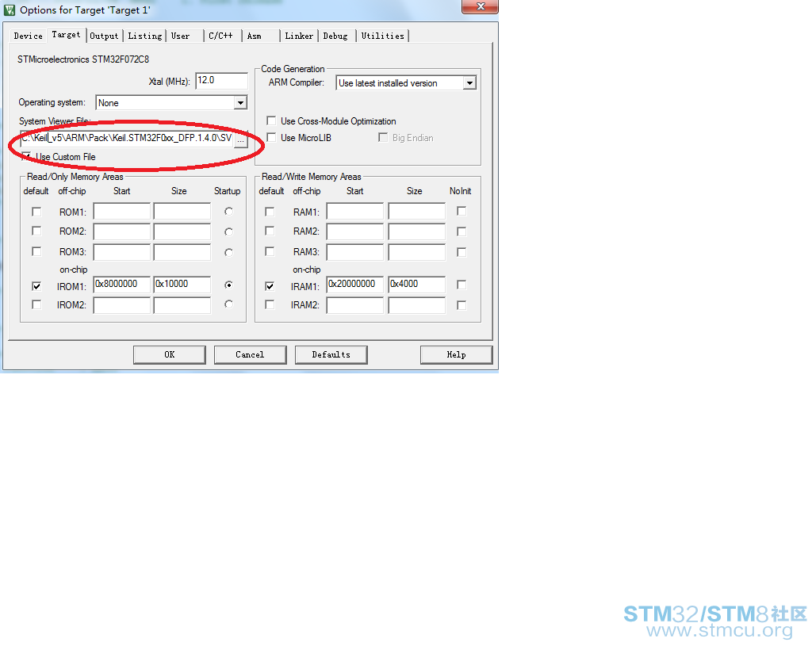Check the default box for ROM1
812x650 pixels.
36,212
